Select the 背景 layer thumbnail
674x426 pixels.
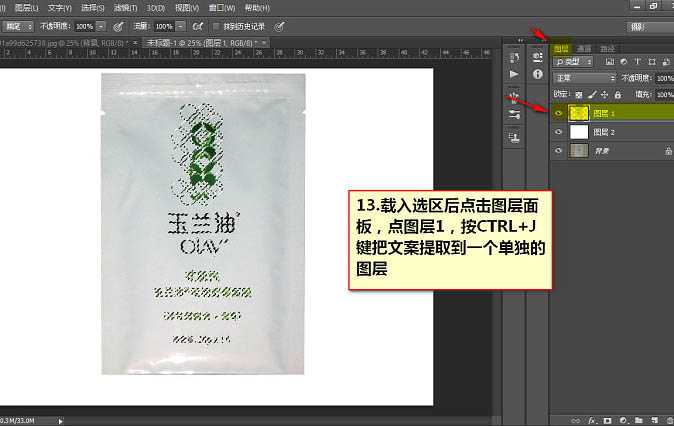click(579, 150)
